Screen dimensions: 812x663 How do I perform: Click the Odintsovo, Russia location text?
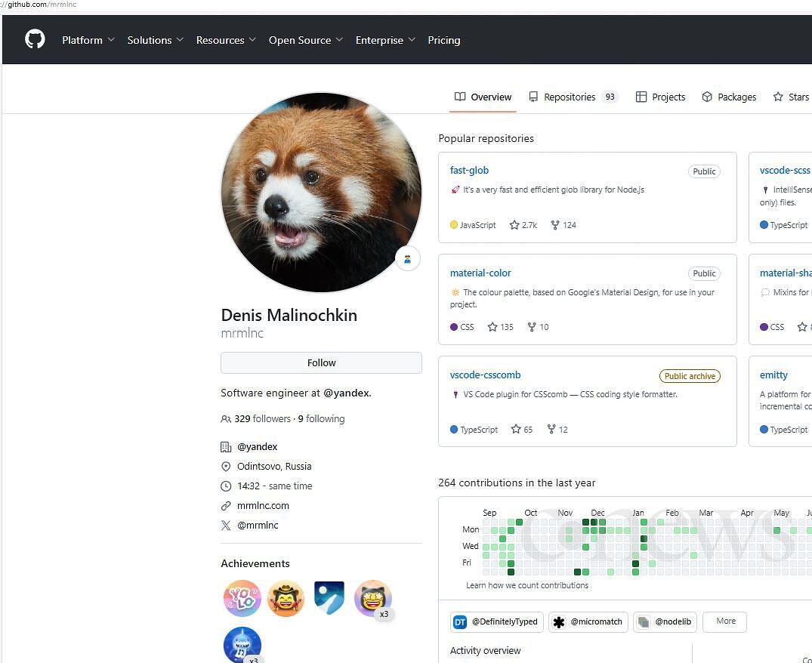[274, 467]
